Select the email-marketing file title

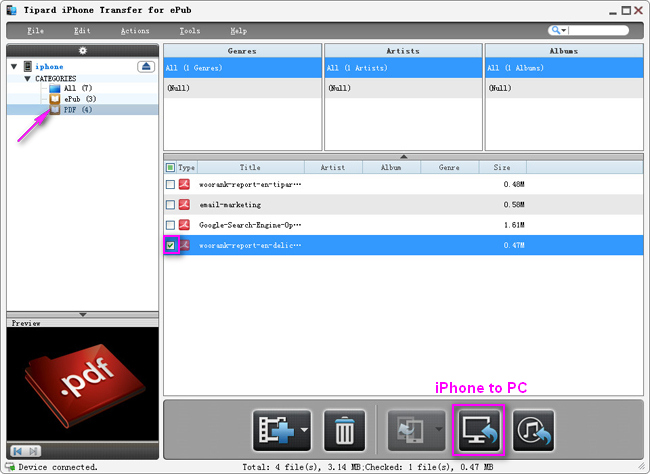click(x=230, y=204)
